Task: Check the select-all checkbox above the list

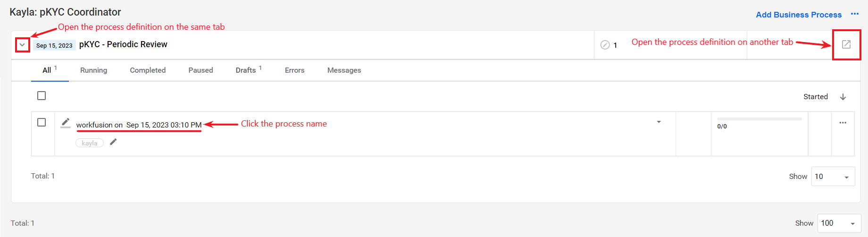Action: coord(42,96)
